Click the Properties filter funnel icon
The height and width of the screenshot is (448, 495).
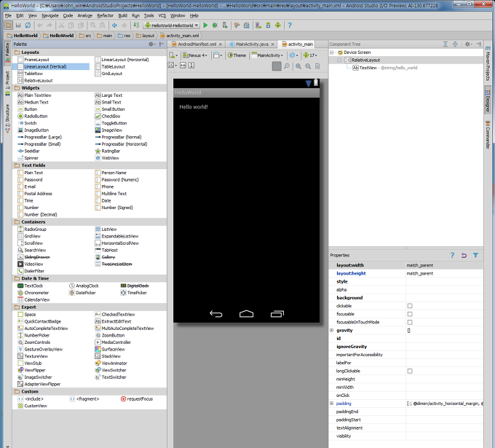[x=475, y=255]
